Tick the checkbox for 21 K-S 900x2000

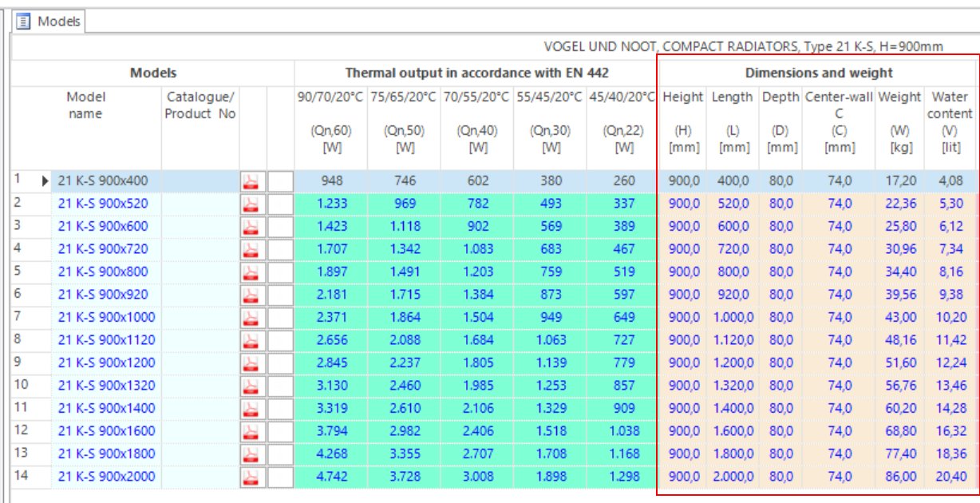[x=280, y=477]
